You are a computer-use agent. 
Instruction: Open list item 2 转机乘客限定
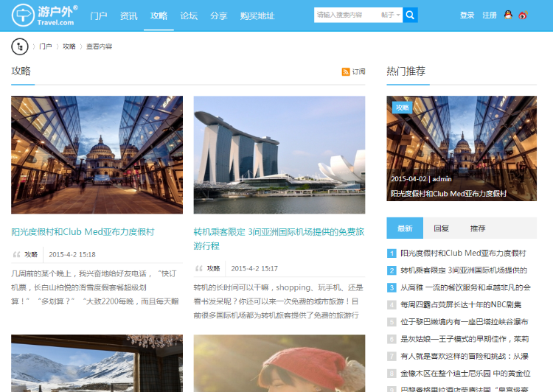[x=464, y=270]
